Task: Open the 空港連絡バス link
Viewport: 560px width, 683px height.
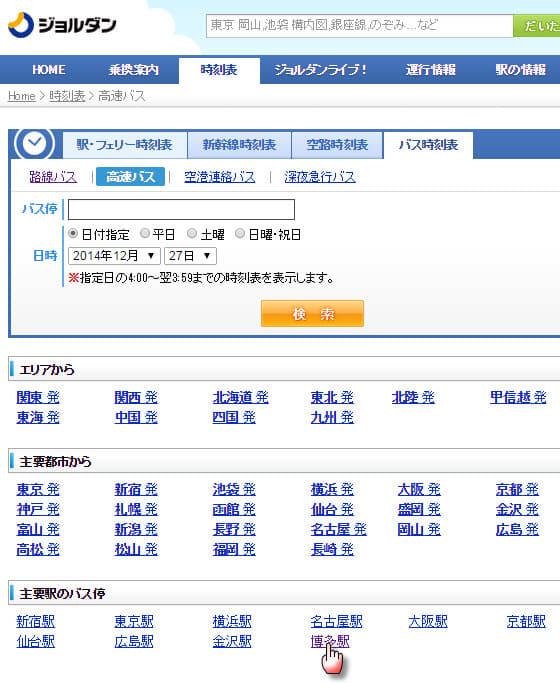Action: 219,177
